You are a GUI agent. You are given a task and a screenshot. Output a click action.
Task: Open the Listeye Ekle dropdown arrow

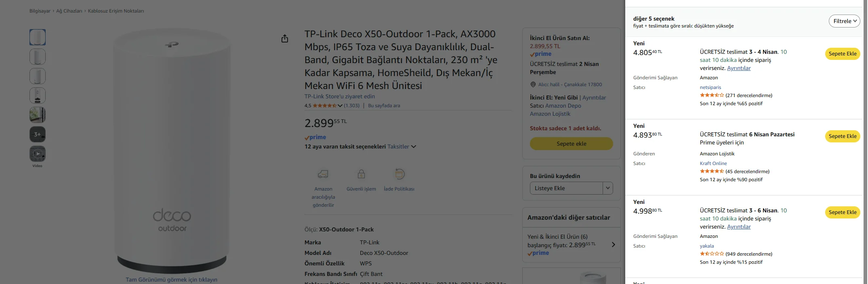pos(607,188)
